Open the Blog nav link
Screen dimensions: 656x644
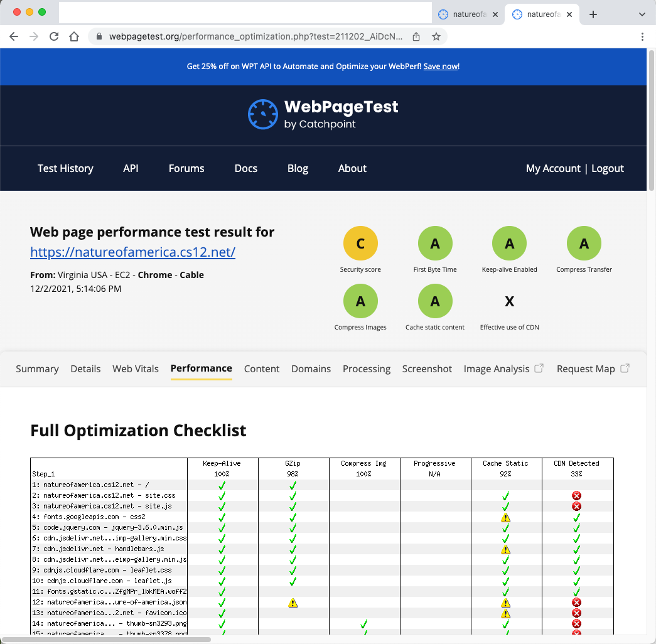[298, 168]
